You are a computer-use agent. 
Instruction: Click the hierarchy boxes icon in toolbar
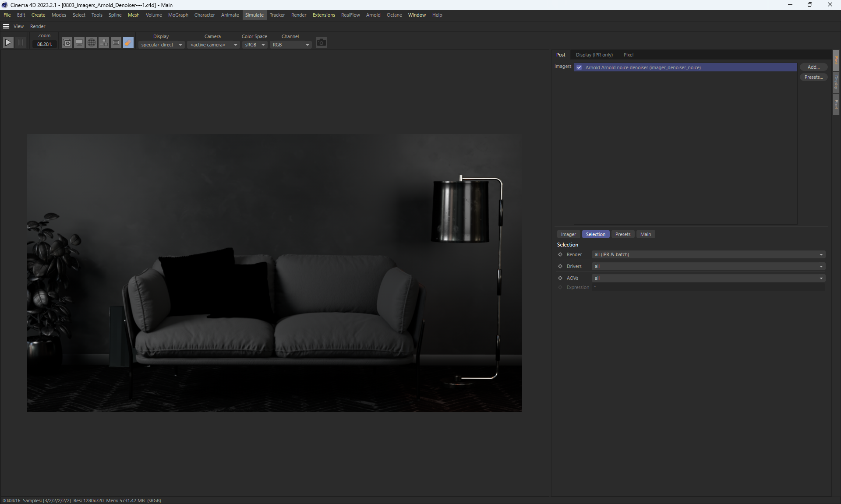(104, 43)
